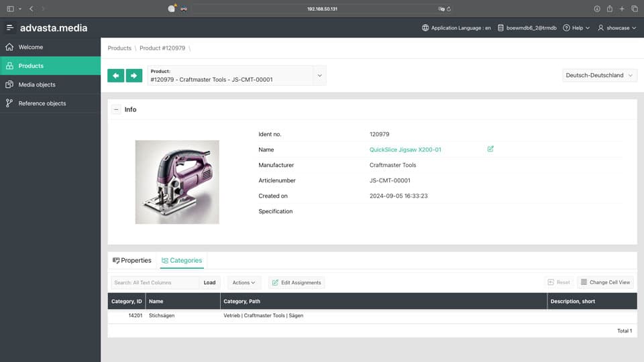This screenshot has width=644, height=362.
Task: Reload the page in the browser
Action: [449, 9]
